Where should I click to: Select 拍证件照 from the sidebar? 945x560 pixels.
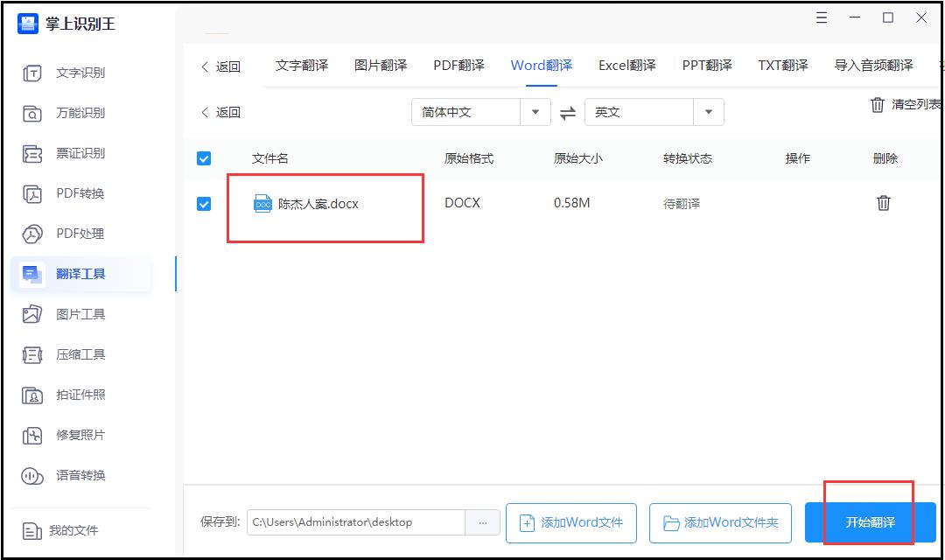[81, 395]
